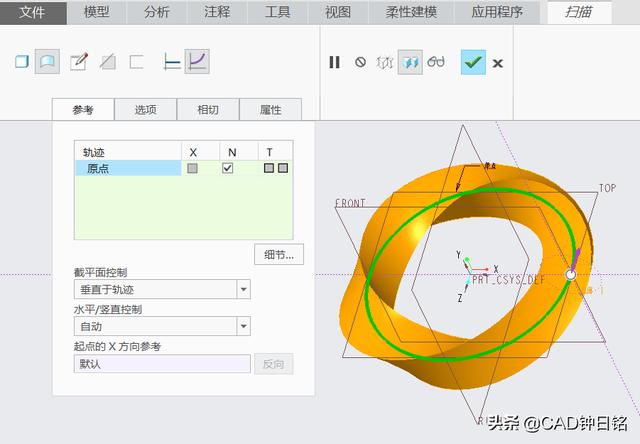The width and height of the screenshot is (640, 444).
Task: Switch to the 视图 ribbon tab
Action: pos(338,12)
